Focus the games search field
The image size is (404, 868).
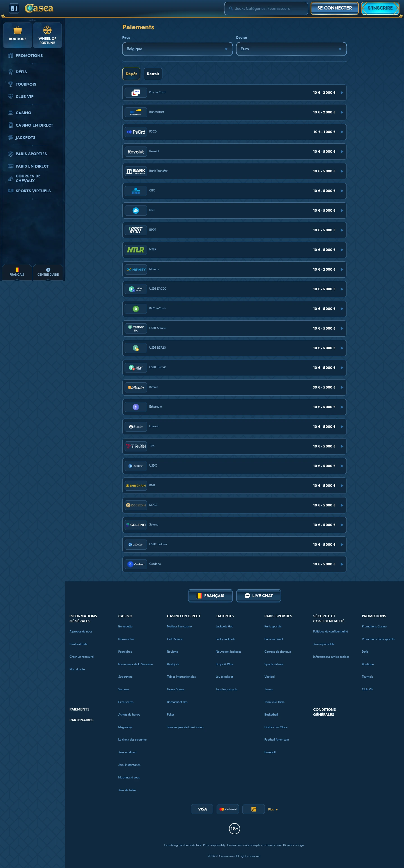[x=266, y=8]
